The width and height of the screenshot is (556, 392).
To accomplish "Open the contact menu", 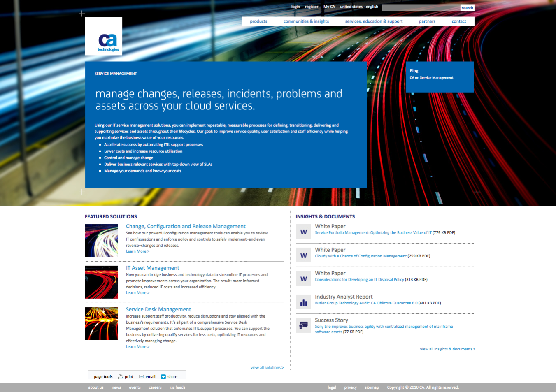I will click(459, 21).
